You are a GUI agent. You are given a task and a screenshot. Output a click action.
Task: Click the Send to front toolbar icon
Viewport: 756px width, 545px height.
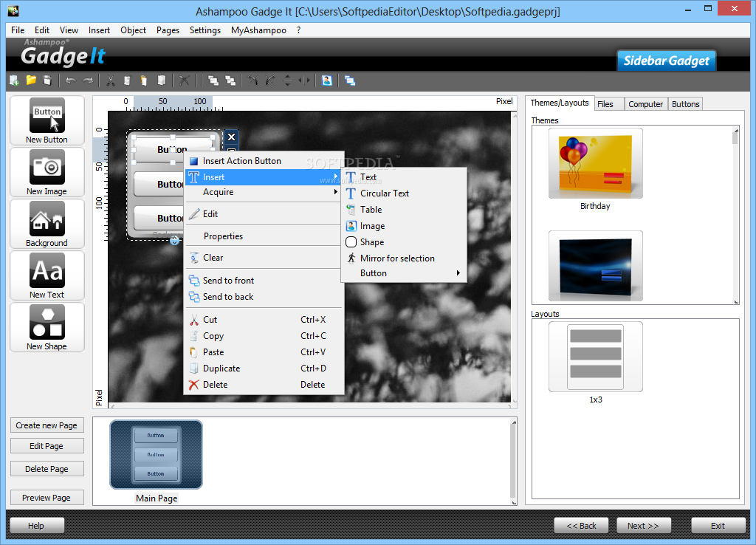(x=213, y=80)
